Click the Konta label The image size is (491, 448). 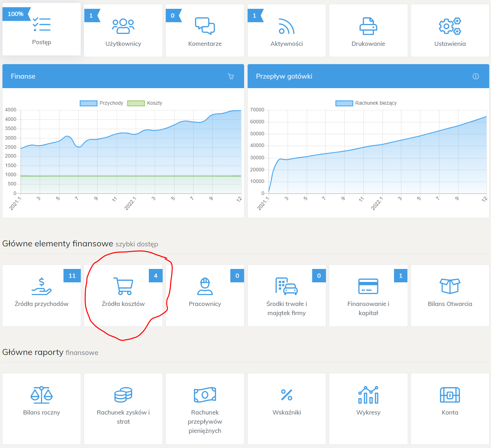[x=450, y=412]
